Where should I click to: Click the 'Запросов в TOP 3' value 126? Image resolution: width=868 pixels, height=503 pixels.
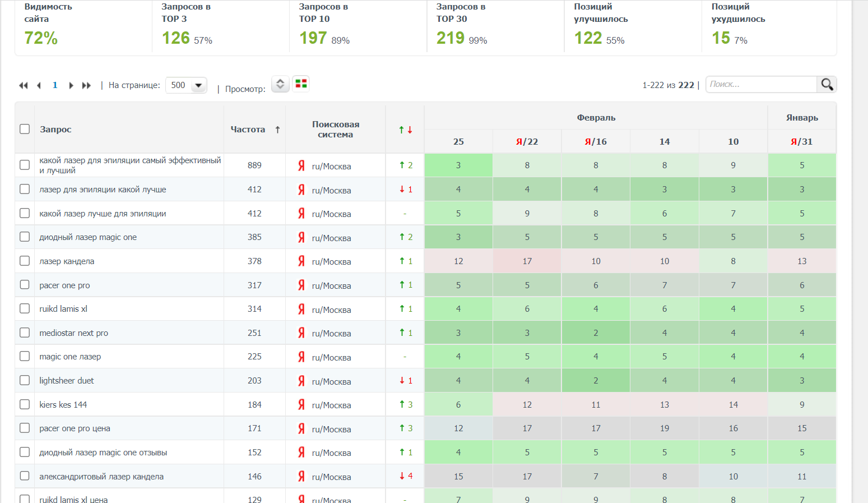click(x=176, y=38)
